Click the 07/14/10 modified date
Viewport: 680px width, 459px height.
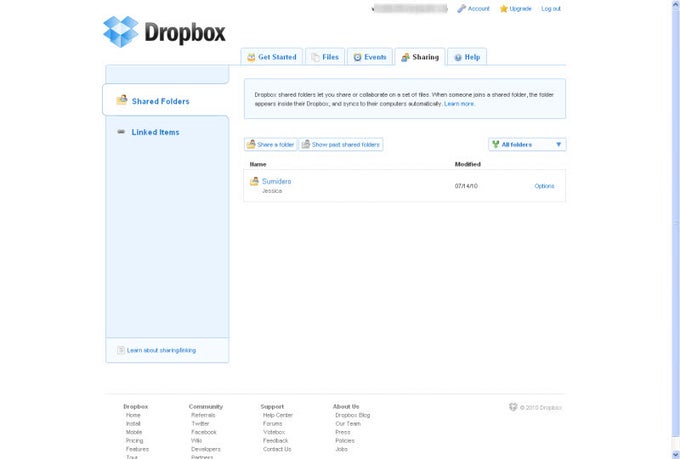[x=466, y=186]
